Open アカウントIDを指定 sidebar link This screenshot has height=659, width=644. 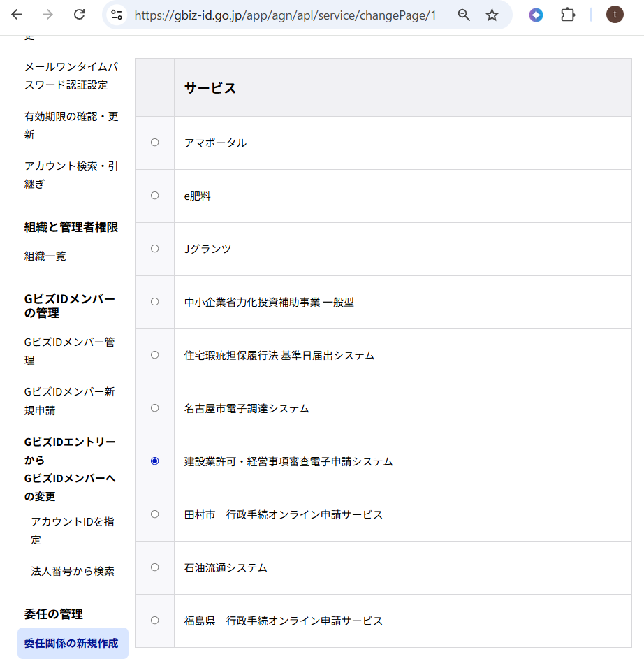72,530
